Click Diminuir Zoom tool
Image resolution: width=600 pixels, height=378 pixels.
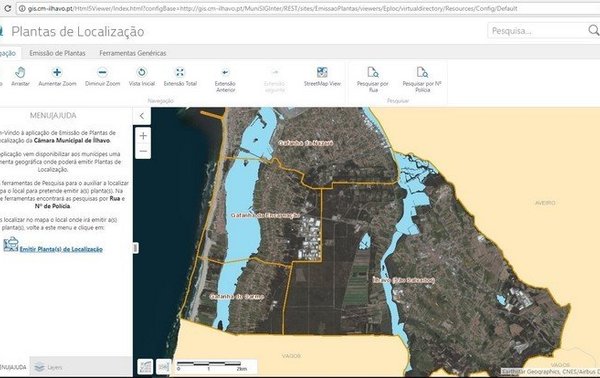pyautogui.click(x=103, y=77)
